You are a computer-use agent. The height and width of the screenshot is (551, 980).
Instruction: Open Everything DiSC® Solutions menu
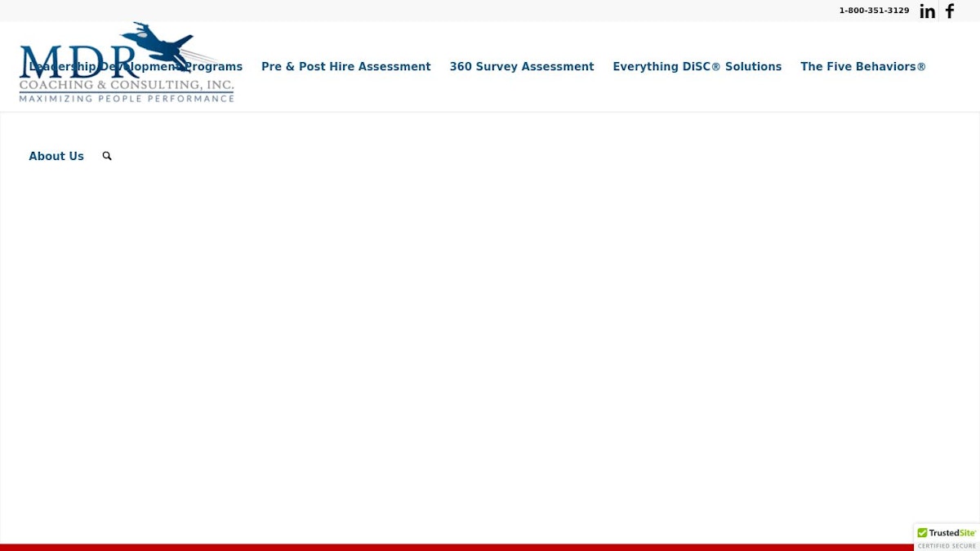pos(697,67)
